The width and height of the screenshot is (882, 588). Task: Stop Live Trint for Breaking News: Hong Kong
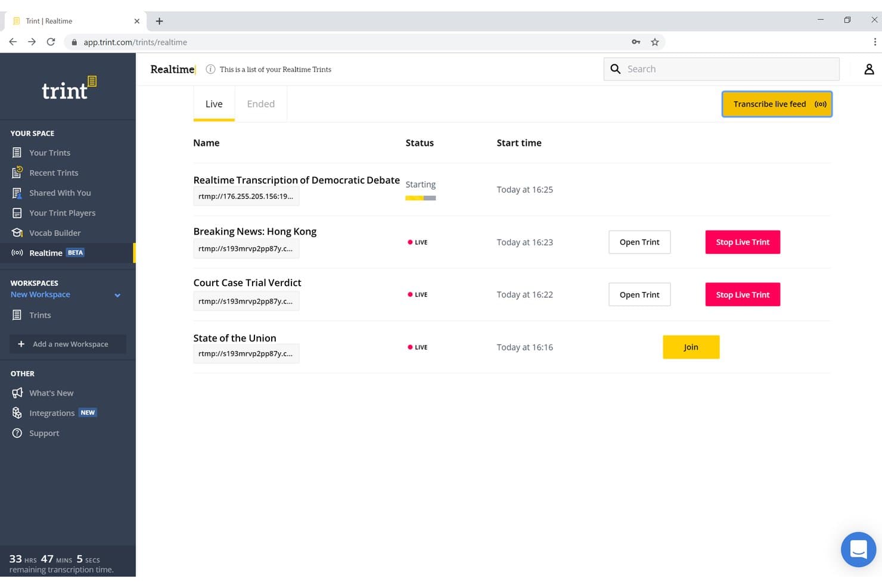click(x=743, y=242)
